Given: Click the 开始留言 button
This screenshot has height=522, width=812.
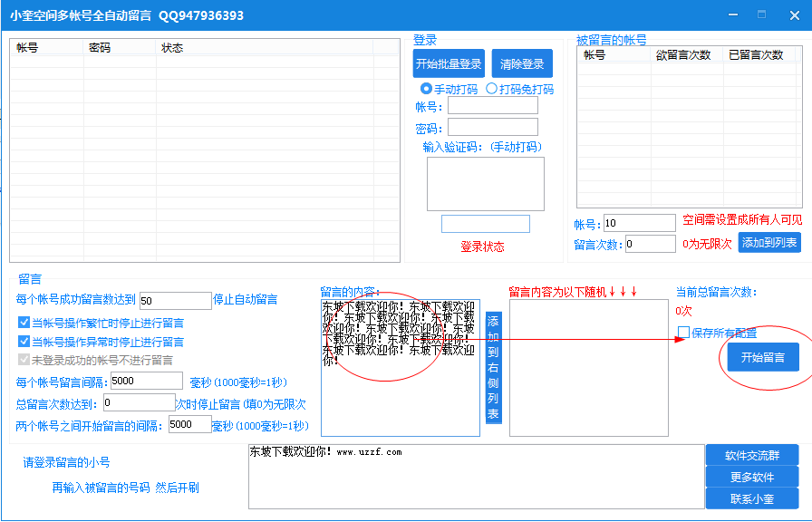Looking at the screenshot, I should tap(763, 357).
